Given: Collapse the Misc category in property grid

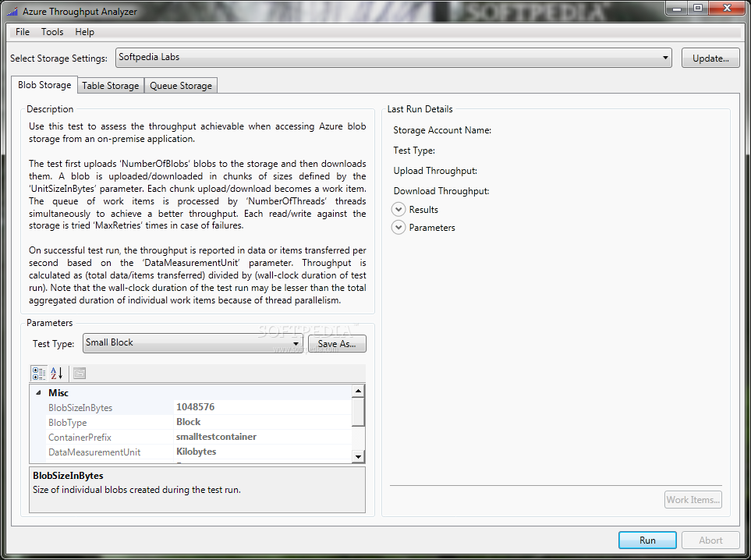Looking at the screenshot, I should (38, 393).
